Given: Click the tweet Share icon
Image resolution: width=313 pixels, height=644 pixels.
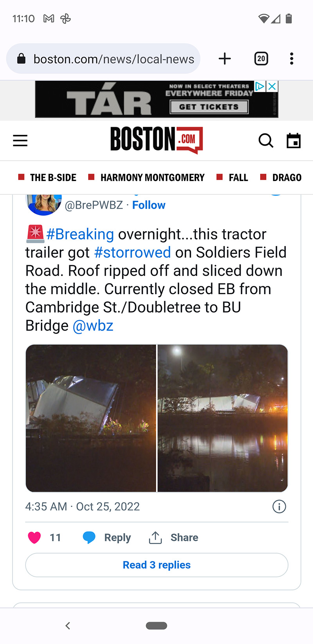Looking at the screenshot, I should (x=155, y=537).
